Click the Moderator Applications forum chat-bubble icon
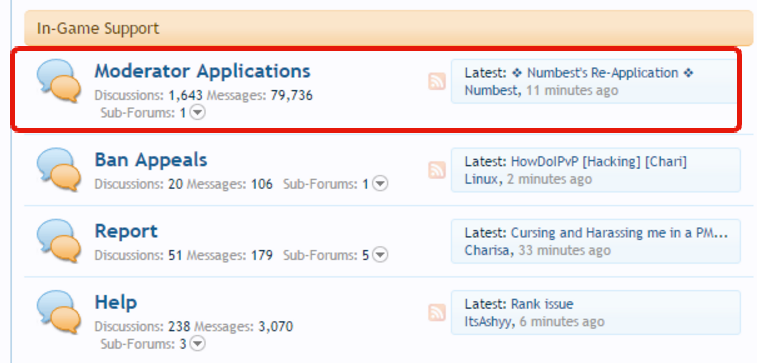Screen dimensions: 757x363 pyautogui.click(x=59, y=81)
